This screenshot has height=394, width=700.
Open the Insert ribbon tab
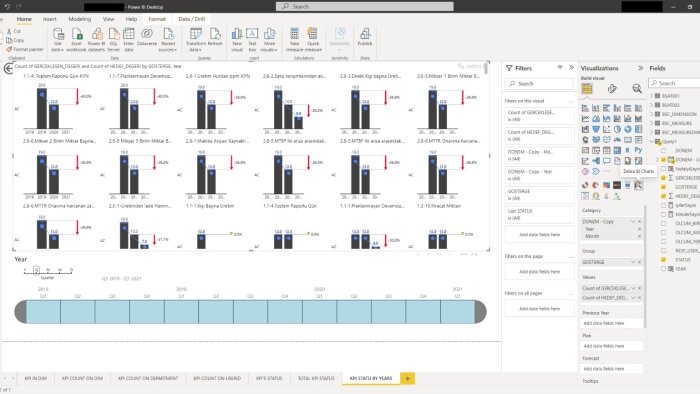click(50, 19)
